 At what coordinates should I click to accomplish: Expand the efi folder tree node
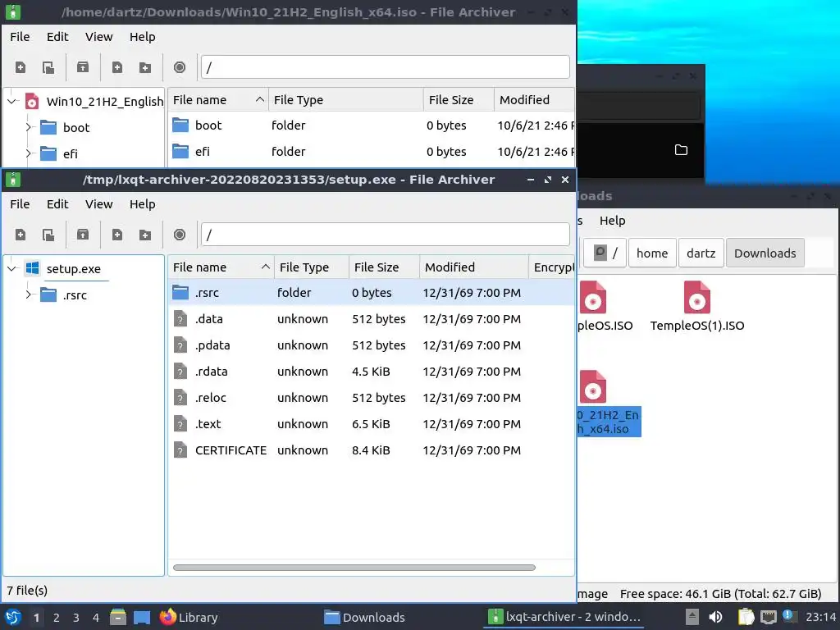[29, 153]
